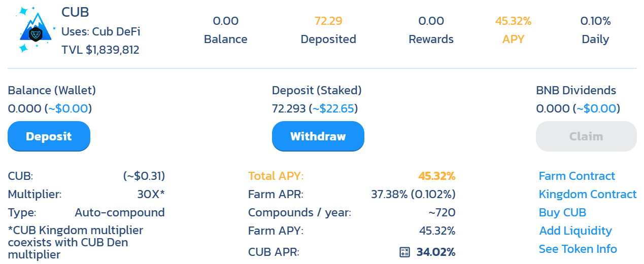Viewport: 644px width, 264px height.
Task: Click the 0.10% Daily header value
Action: (596, 21)
